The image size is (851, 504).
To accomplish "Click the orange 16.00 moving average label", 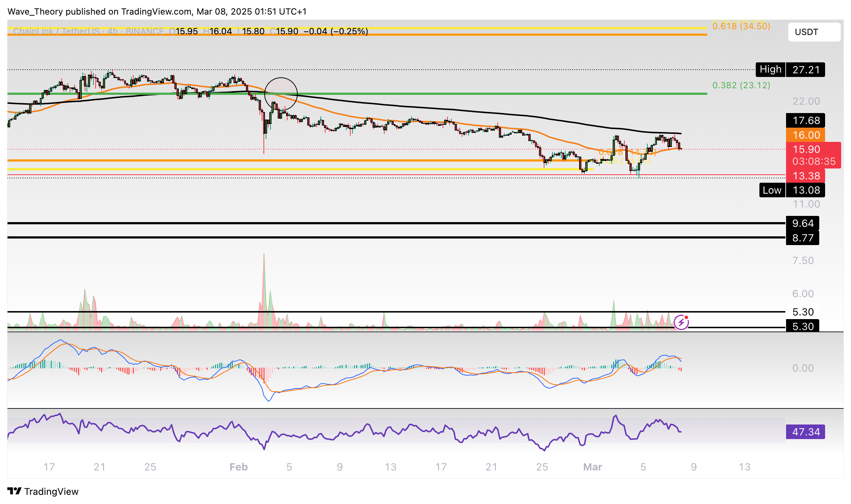I will click(806, 135).
